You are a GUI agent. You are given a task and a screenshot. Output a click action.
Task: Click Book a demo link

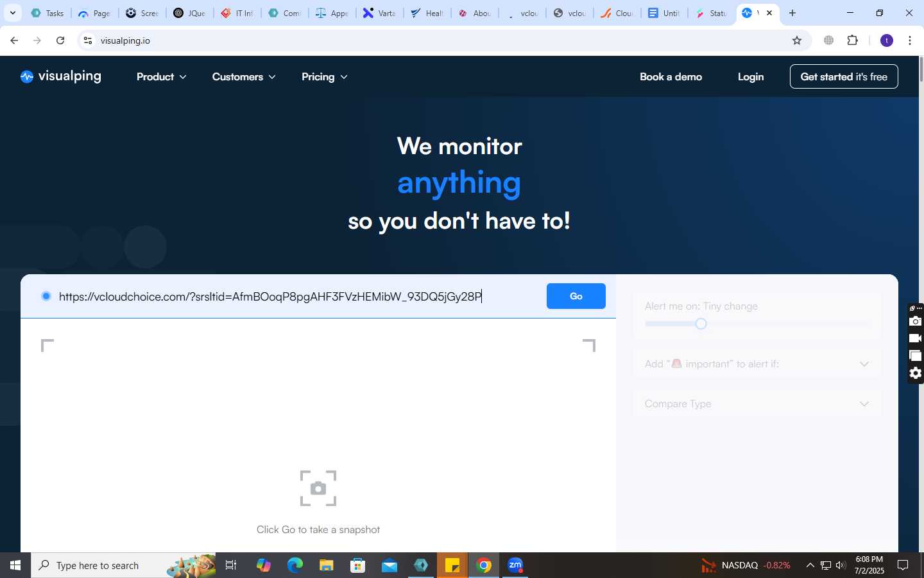[x=671, y=77]
